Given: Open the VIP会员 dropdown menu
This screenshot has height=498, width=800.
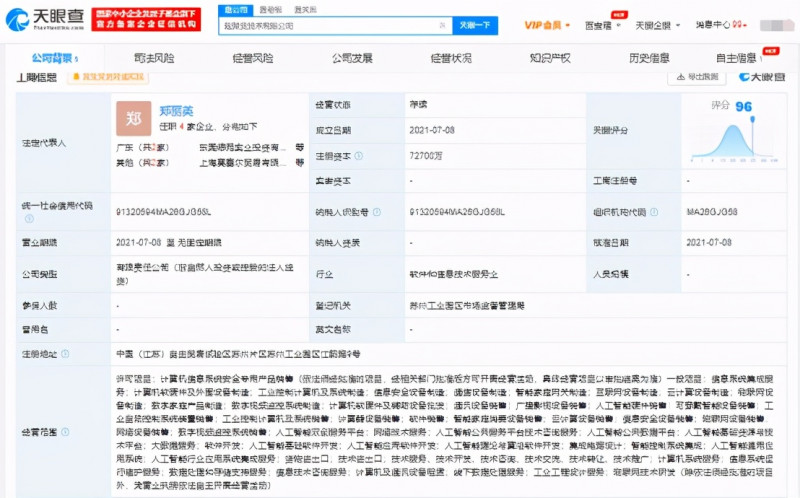Looking at the screenshot, I should pos(547,23).
